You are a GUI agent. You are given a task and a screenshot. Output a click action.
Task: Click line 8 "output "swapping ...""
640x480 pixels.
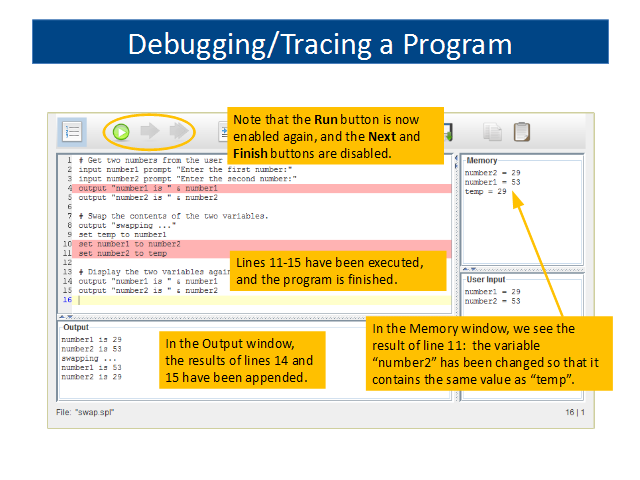(x=127, y=225)
